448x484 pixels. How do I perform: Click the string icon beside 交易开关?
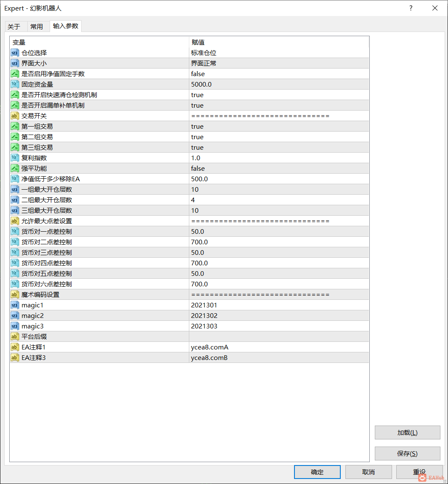[15, 116]
